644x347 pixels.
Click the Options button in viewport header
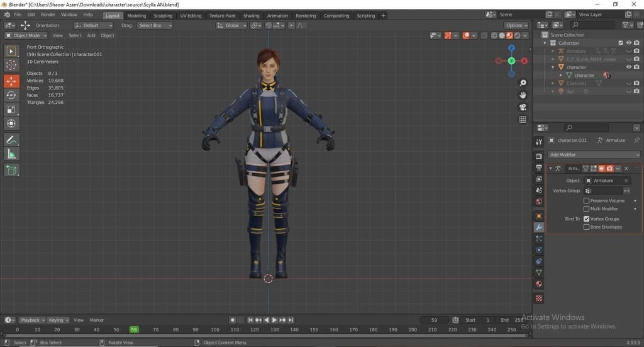point(516,25)
